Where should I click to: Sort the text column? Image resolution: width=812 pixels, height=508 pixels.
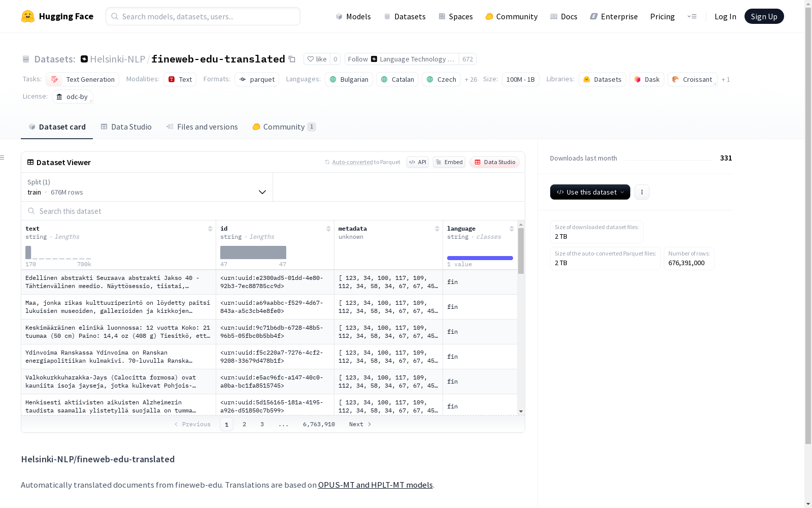[x=210, y=229]
